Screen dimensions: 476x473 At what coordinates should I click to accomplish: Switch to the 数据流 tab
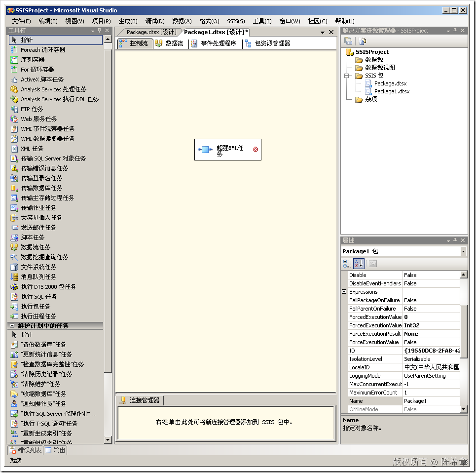tap(169, 43)
